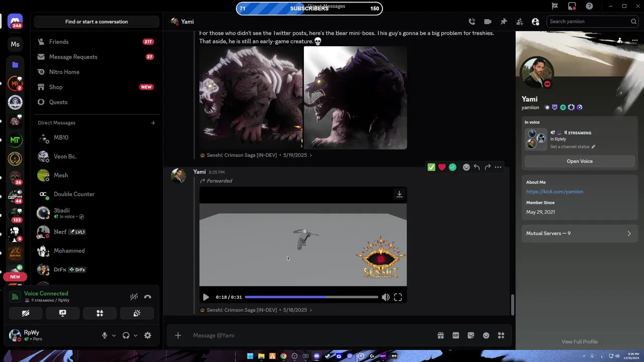Turn on camera in voice panel

click(x=26, y=313)
